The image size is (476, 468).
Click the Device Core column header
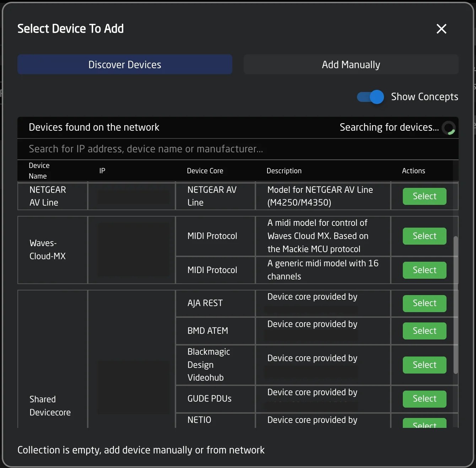coord(205,171)
